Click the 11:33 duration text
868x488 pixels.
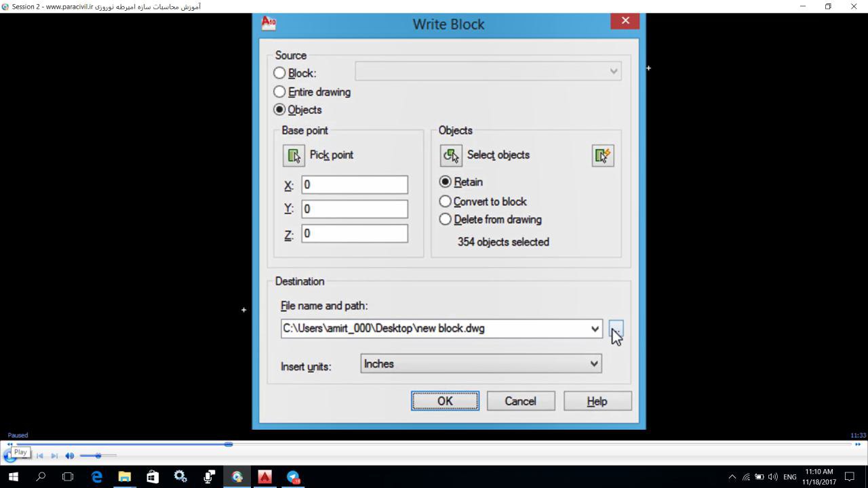(x=858, y=435)
